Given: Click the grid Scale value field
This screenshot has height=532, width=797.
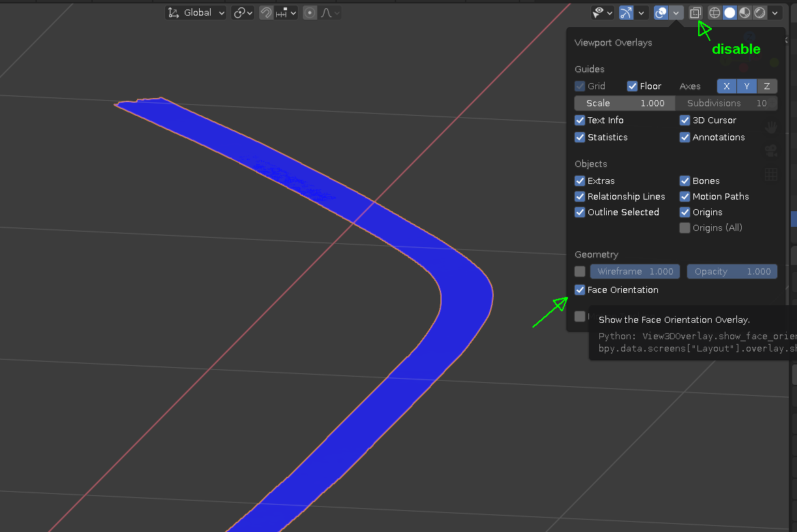Looking at the screenshot, I should [x=625, y=103].
